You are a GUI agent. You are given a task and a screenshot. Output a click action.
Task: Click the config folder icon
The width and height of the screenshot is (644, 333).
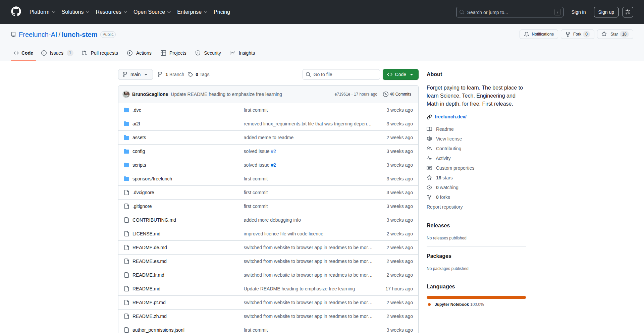126,151
